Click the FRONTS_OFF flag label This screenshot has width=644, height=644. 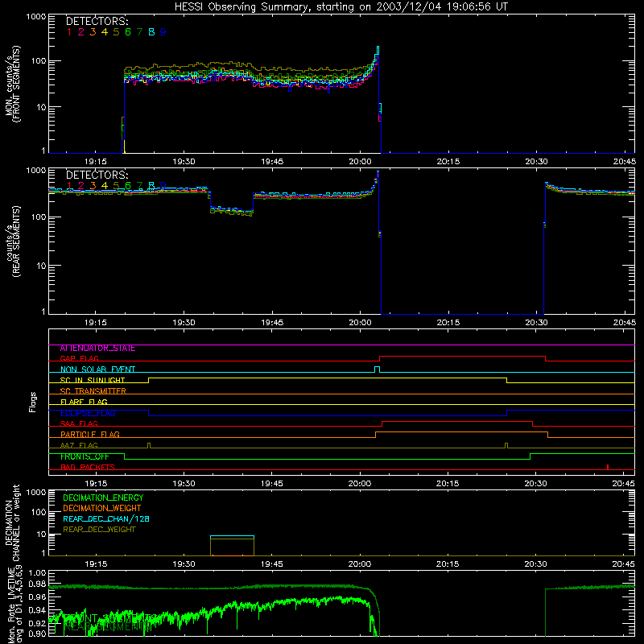(x=85, y=456)
